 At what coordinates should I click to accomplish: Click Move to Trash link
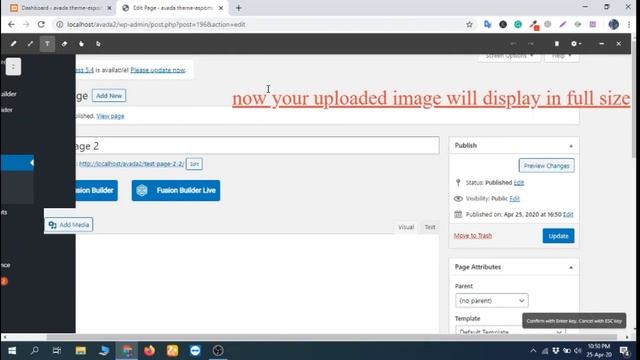[473, 236]
